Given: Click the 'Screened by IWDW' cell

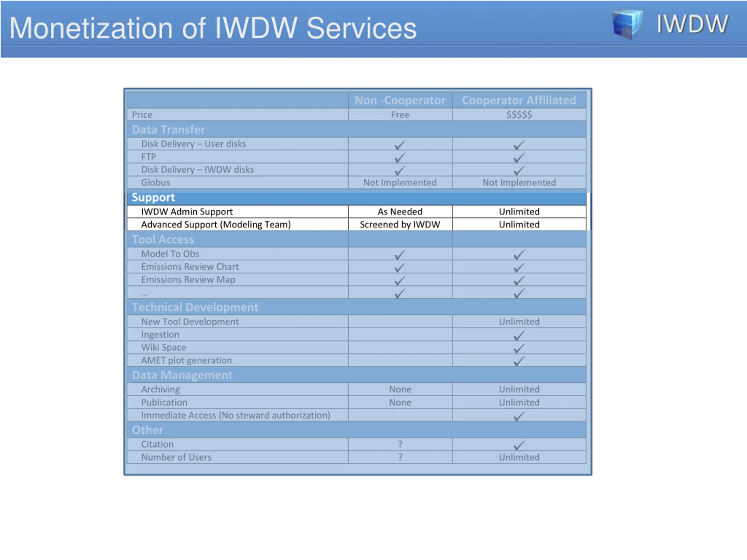Looking at the screenshot, I should point(400,225).
